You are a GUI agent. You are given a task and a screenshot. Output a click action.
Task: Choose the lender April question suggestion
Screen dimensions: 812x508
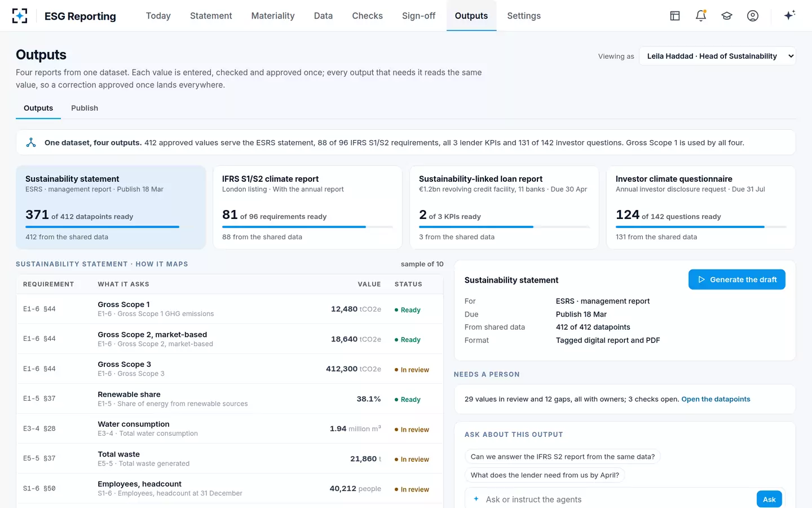545,475
